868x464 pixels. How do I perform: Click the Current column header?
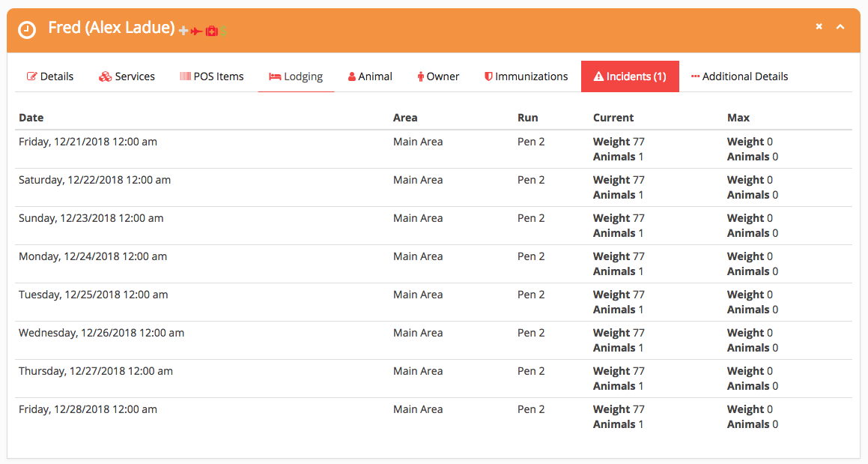click(613, 118)
